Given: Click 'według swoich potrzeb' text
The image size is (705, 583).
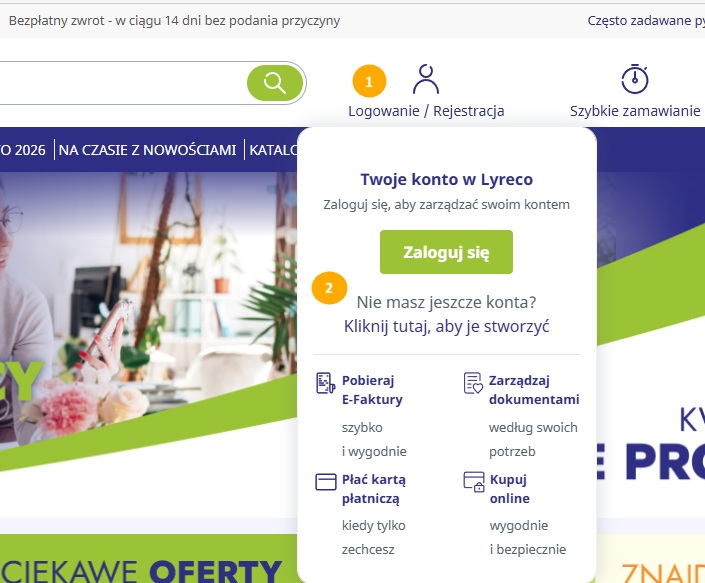Looking at the screenshot, I should point(533,439).
